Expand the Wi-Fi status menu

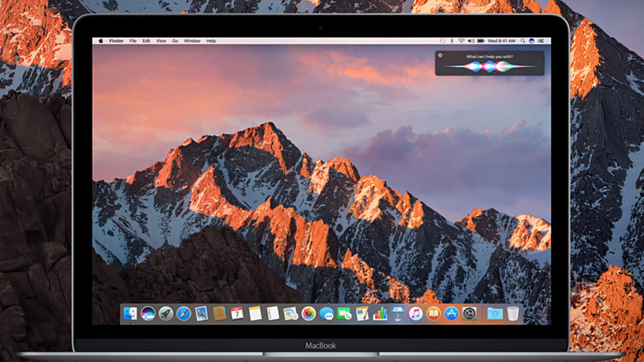[x=461, y=41]
